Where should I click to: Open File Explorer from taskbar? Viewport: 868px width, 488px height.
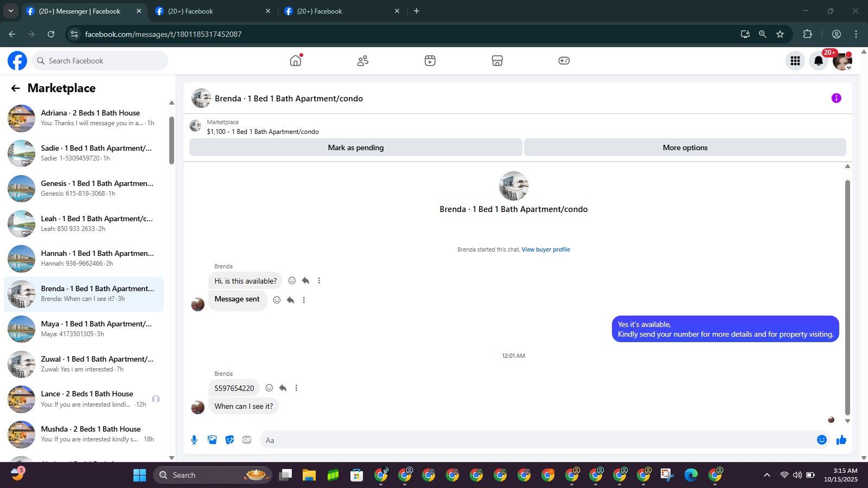(x=309, y=475)
